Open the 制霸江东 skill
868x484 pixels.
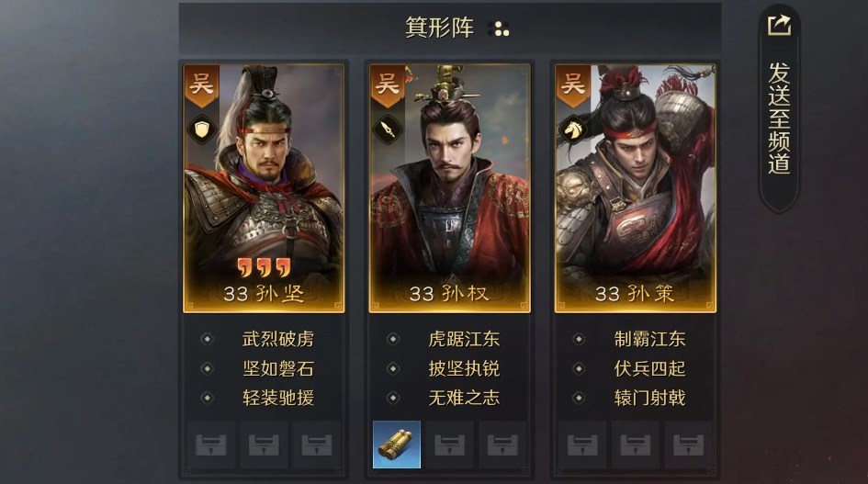pyautogui.click(x=650, y=338)
